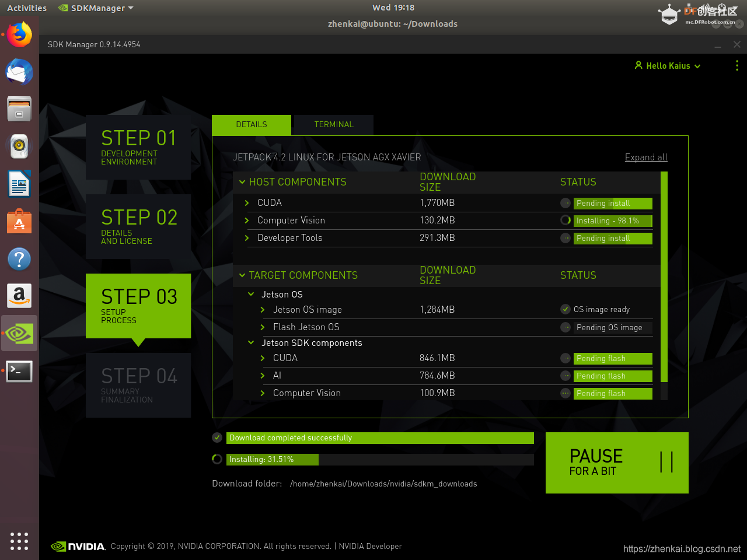
Task: Switch to the Details tab
Action: (x=252, y=125)
